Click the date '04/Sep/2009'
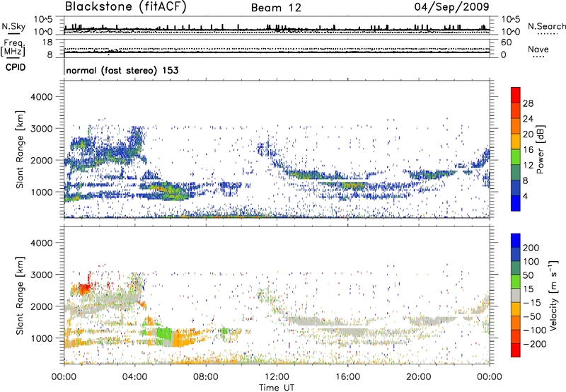The image size is (566, 392). coord(452,7)
